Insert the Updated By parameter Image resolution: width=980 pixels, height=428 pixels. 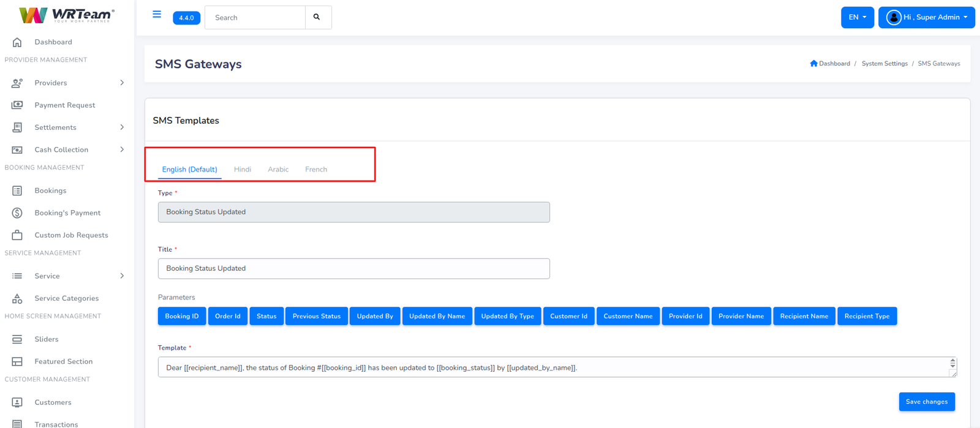(375, 316)
